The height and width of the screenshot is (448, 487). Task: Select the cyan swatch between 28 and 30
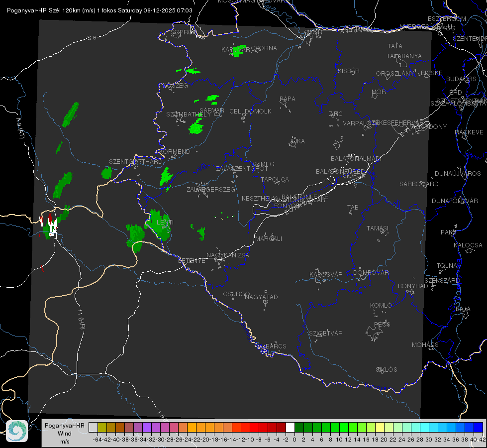(425, 427)
